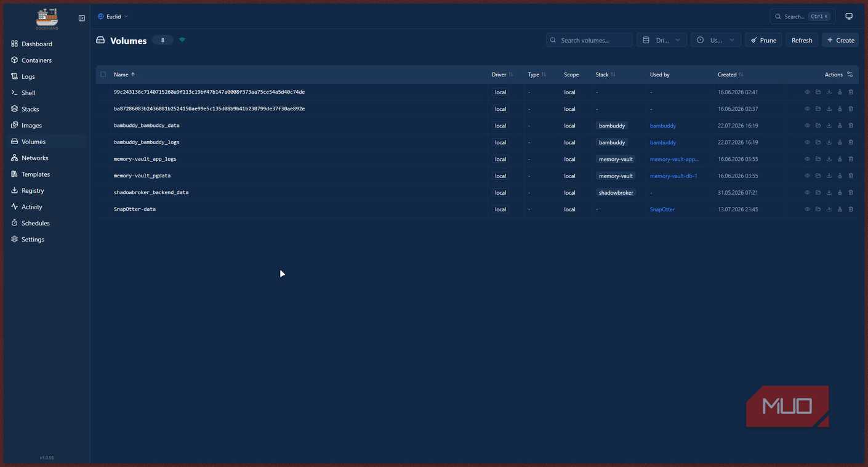This screenshot has width=868, height=467.
Task: Collapse the sidebar with the panel icon
Action: pos(82,18)
